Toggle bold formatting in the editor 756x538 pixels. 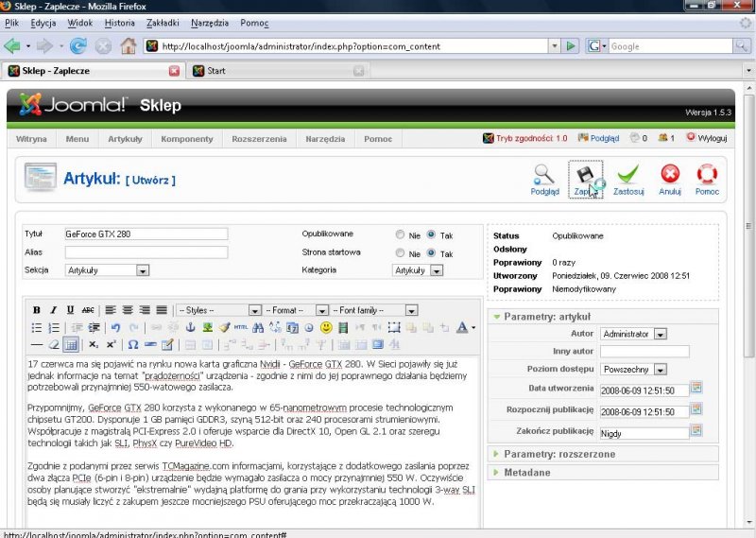[x=37, y=310]
